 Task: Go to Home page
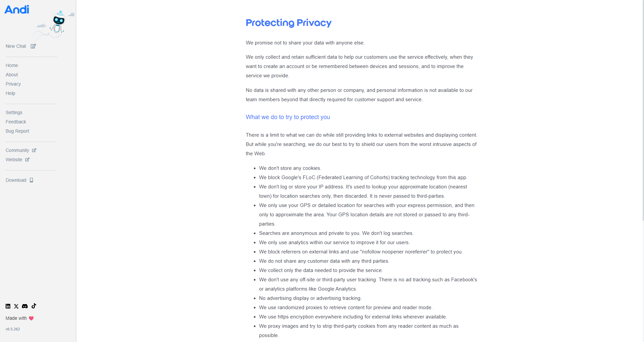[12, 65]
